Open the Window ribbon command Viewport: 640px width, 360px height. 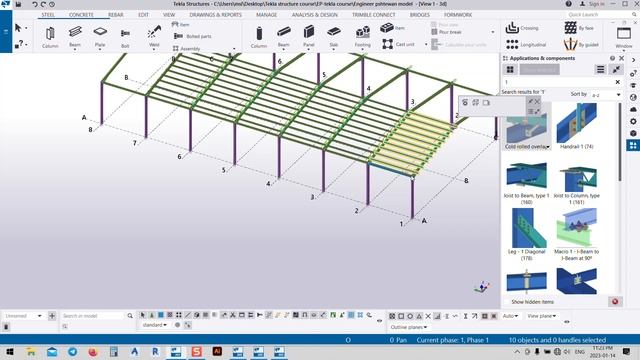click(x=624, y=38)
